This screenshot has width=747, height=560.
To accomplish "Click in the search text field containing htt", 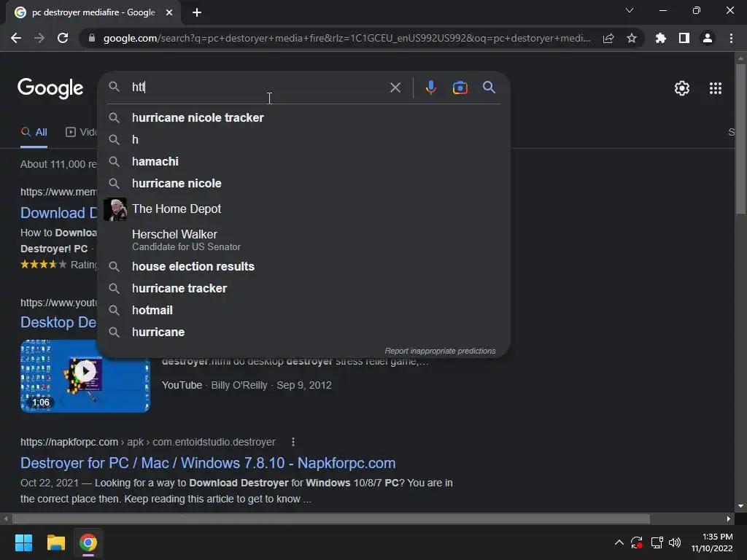I will 258,87.
